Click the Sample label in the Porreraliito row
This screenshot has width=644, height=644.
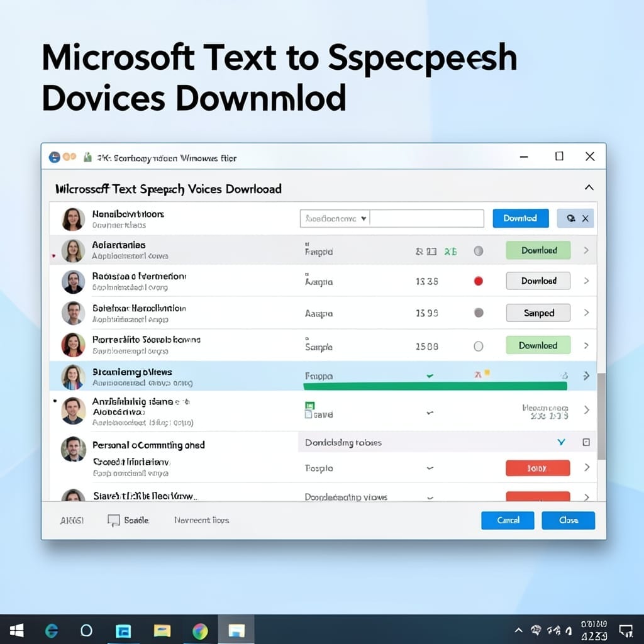(x=318, y=347)
